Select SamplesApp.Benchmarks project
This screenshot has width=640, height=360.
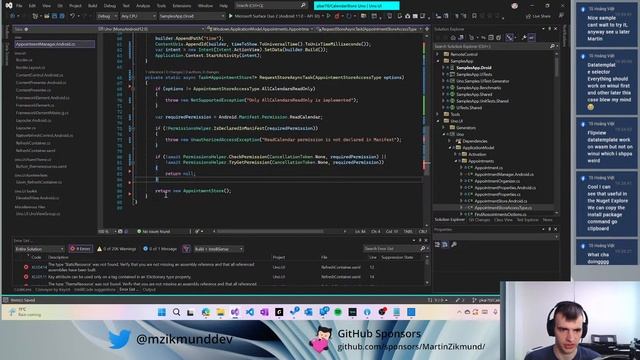[x=478, y=88]
